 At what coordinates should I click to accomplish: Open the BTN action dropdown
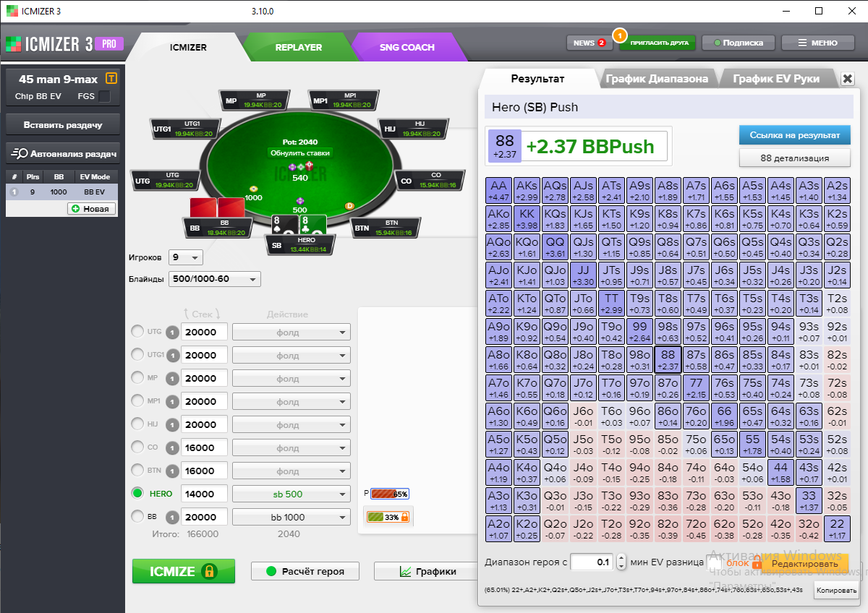point(292,471)
